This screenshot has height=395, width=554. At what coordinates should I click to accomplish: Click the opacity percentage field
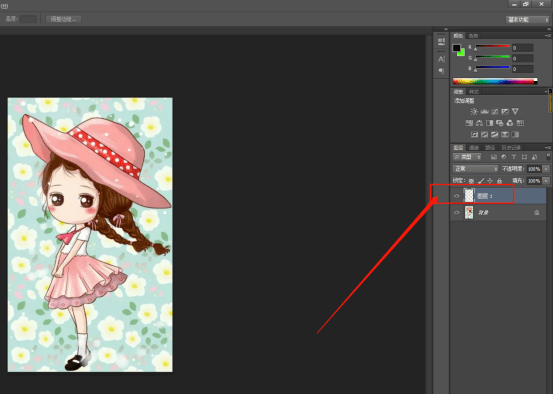(534, 169)
